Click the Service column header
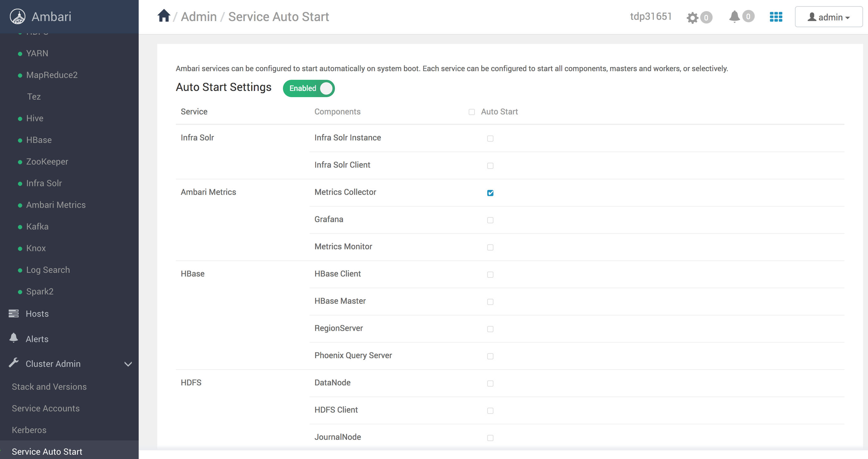 [x=194, y=112]
